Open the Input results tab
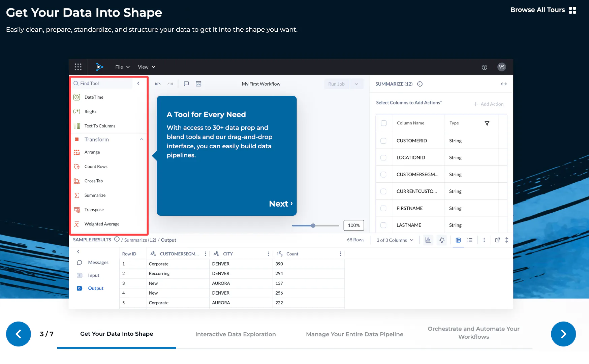 [x=89, y=275]
